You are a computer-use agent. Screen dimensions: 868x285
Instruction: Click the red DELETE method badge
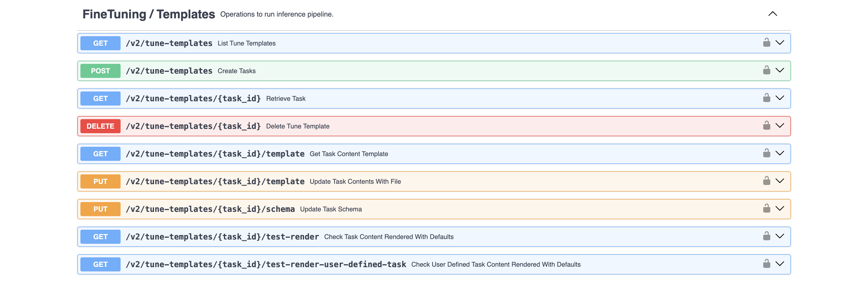100,126
